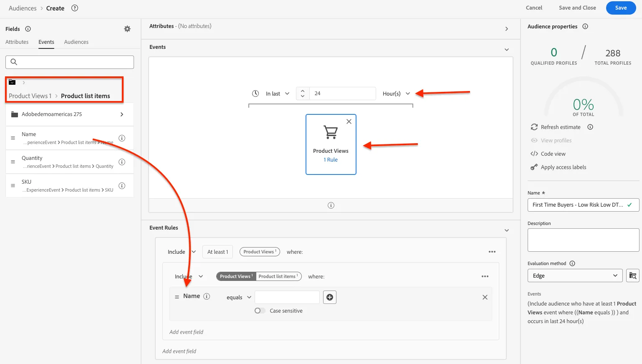Click Save and Close

[577, 8]
